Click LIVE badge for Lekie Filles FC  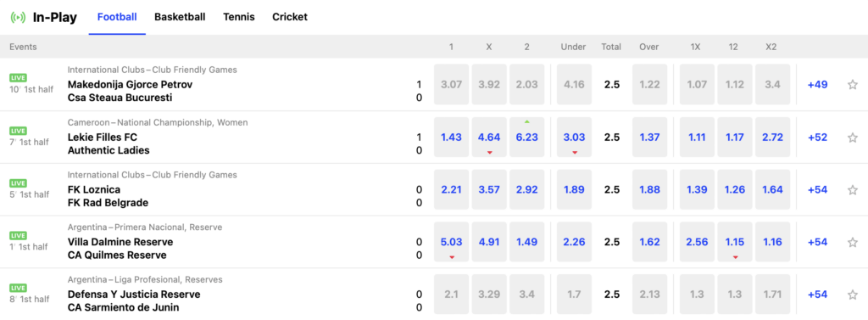point(19,131)
